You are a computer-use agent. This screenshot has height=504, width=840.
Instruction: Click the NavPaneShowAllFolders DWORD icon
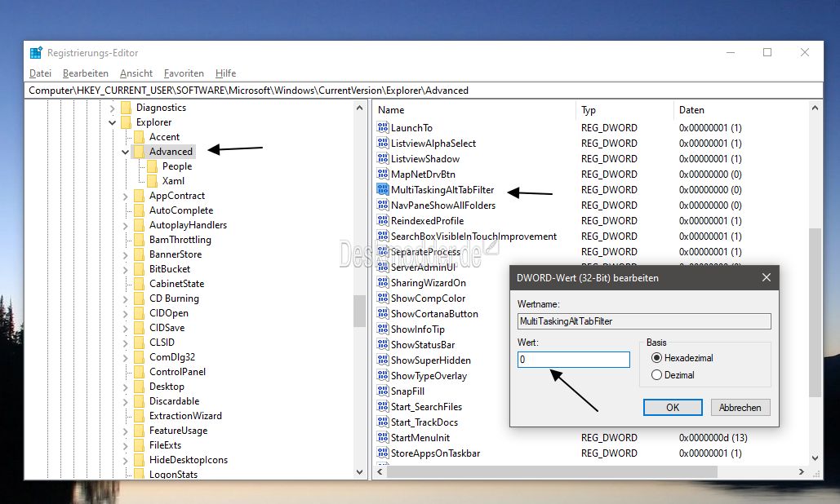click(383, 205)
